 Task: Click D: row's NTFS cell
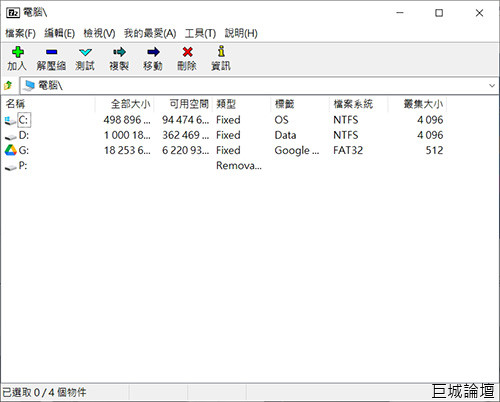(x=346, y=135)
